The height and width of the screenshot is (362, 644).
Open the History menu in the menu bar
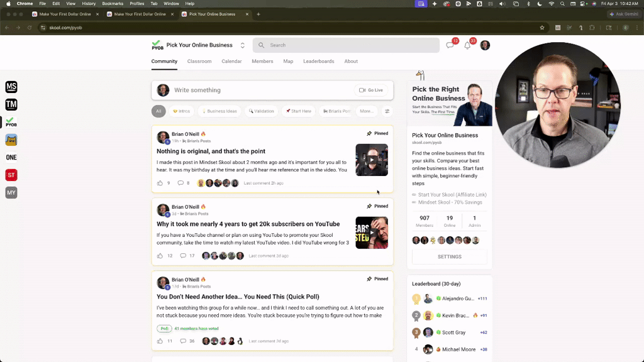pyautogui.click(x=89, y=4)
